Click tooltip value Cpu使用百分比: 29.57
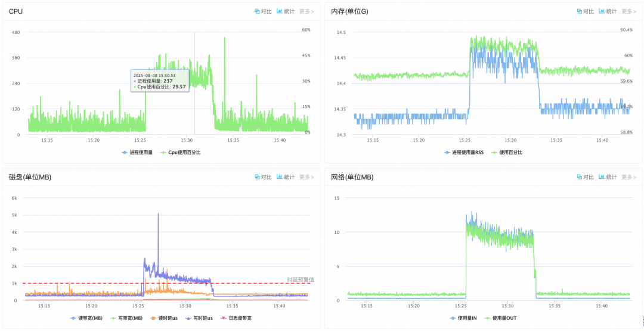The width and height of the screenshot is (644, 331). coord(160,86)
